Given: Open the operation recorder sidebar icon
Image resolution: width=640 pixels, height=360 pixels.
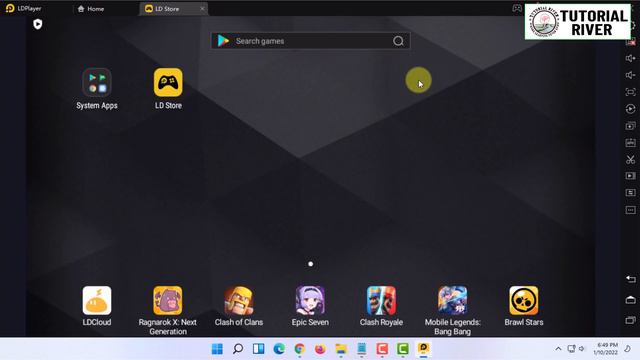Looking at the screenshot, I should (x=631, y=109).
